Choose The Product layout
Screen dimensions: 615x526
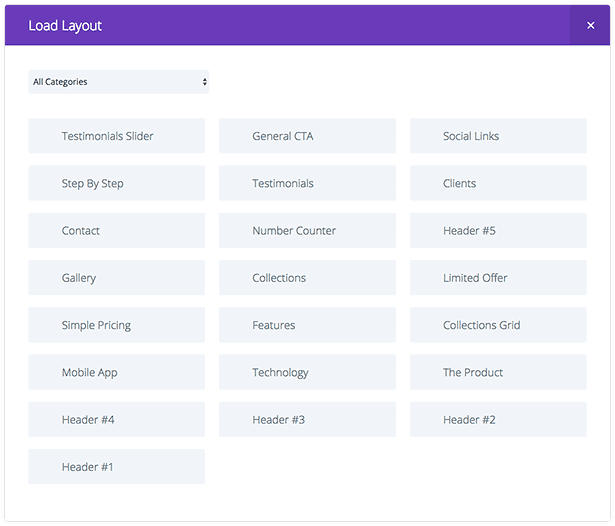498,372
